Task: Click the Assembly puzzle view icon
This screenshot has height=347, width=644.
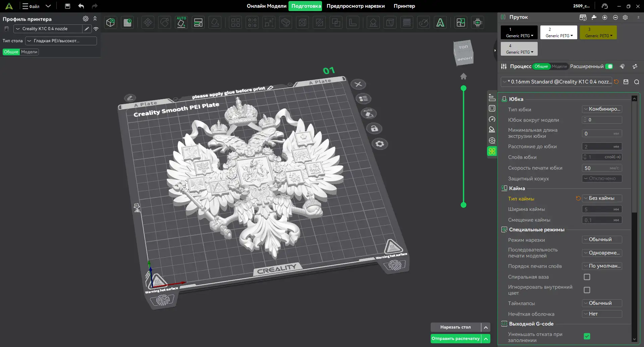Action: (x=461, y=22)
